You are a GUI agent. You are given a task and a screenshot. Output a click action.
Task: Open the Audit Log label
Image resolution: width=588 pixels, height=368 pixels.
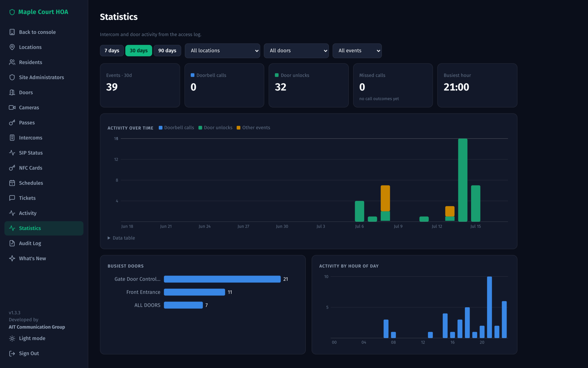click(x=30, y=243)
